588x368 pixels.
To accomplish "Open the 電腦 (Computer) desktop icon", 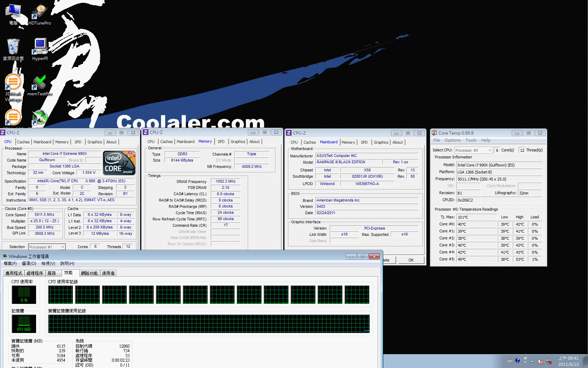I will click(13, 14).
